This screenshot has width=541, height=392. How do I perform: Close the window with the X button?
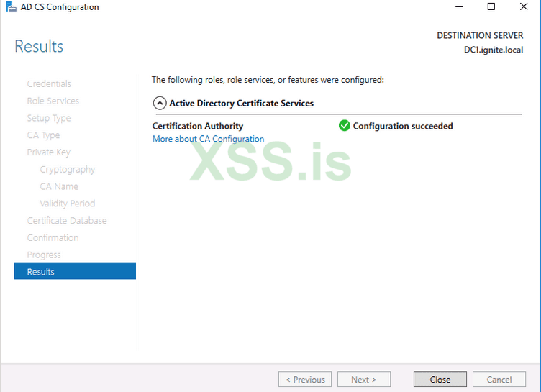coord(524,7)
